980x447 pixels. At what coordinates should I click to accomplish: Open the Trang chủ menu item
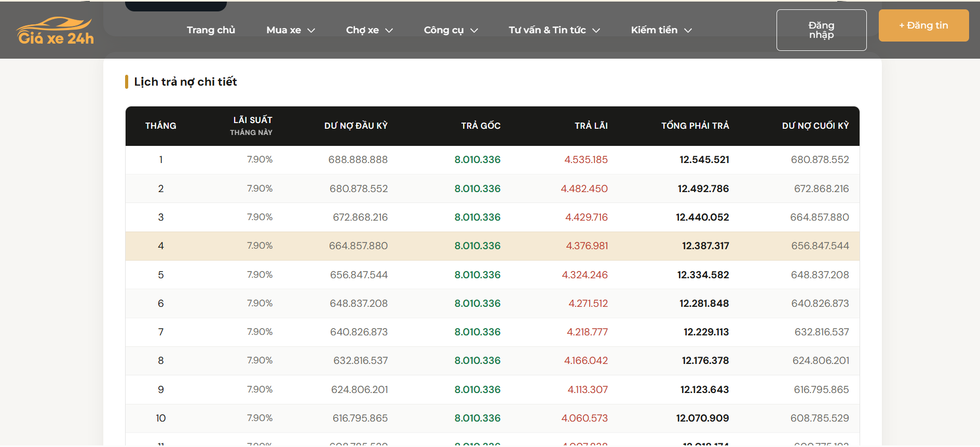click(211, 30)
